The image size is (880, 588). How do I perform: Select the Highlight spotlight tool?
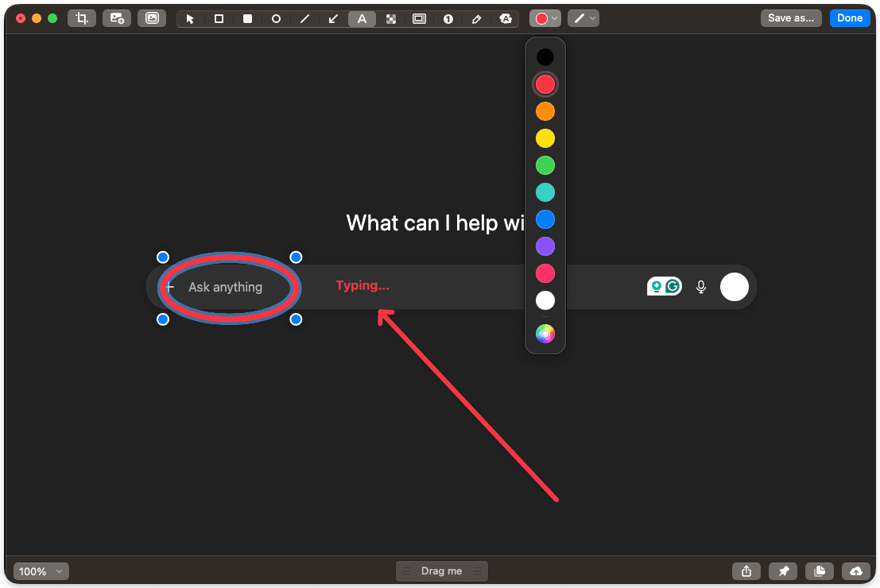coord(419,17)
